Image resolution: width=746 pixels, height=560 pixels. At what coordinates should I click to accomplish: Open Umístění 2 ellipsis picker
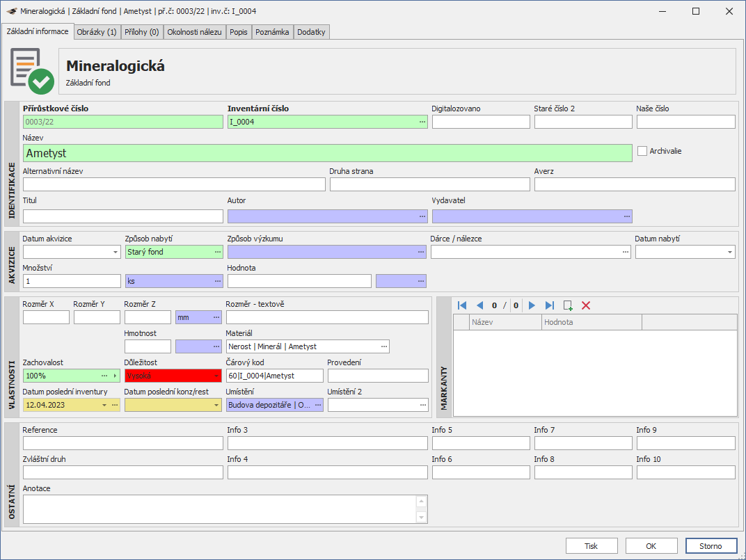coord(423,405)
